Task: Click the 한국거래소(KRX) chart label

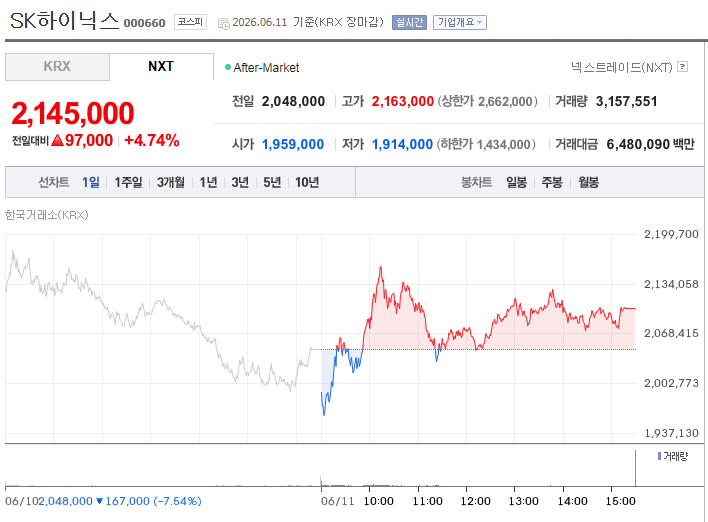Action: tap(47, 215)
